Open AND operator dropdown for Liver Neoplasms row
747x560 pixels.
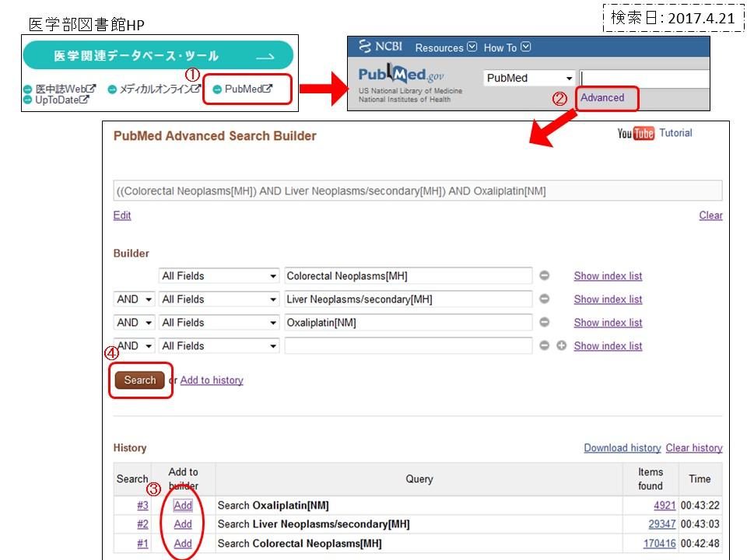(135, 299)
